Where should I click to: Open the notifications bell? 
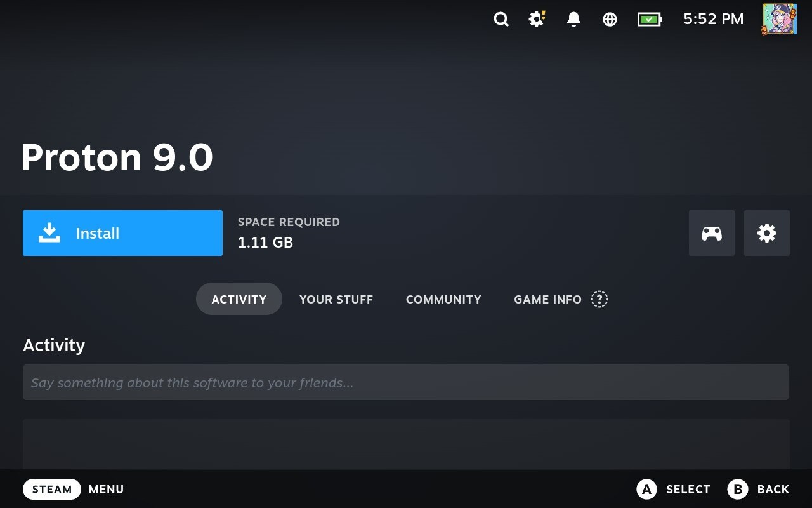pos(573,20)
